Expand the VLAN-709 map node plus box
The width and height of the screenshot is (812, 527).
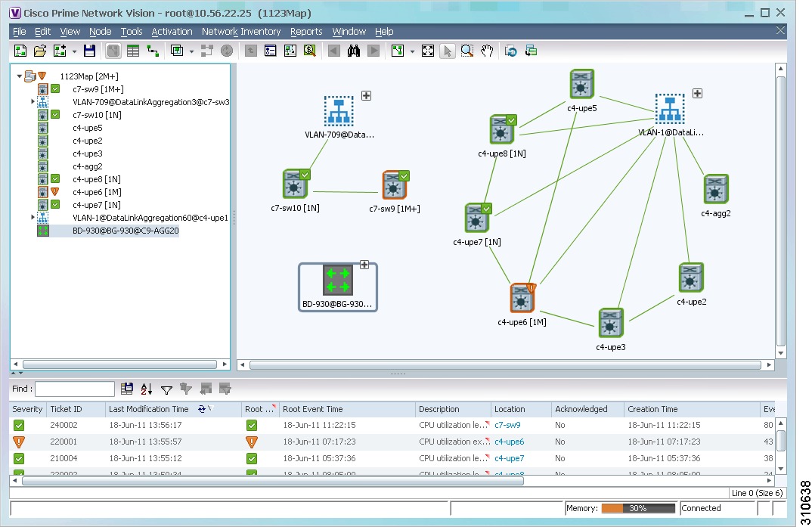(x=366, y=96)
